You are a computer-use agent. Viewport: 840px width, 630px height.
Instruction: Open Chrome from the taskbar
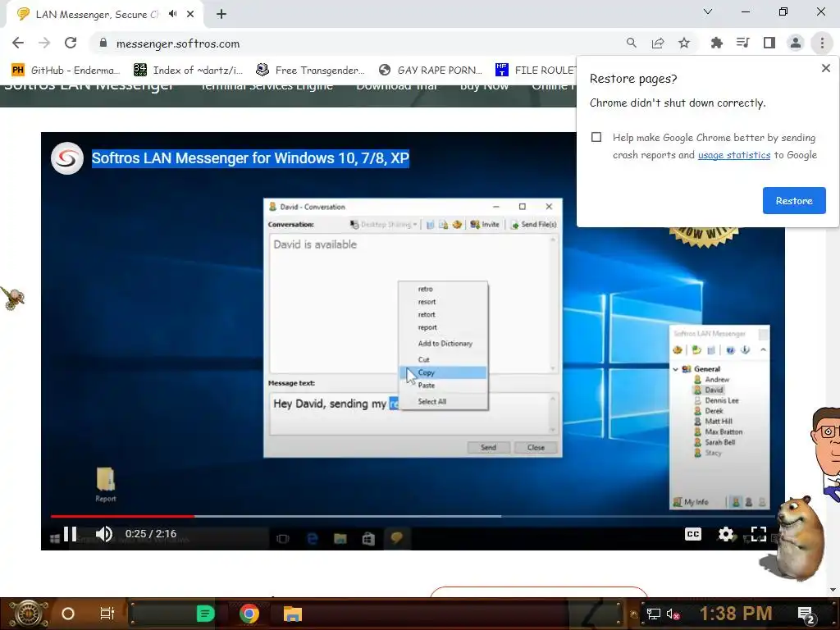[x=249, y=614]
